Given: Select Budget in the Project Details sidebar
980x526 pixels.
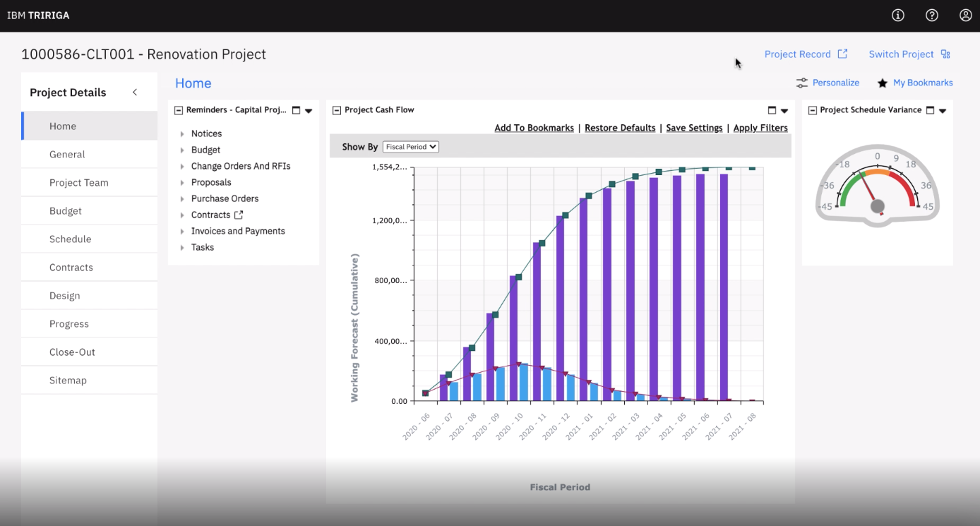Looking at the screenshot, I should tap(66, 211).
